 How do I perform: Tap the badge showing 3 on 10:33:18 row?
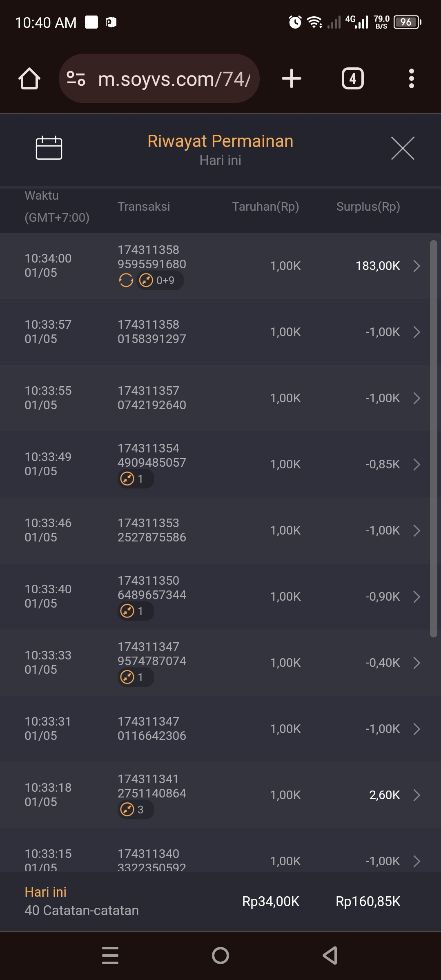[x=136, y=809]
